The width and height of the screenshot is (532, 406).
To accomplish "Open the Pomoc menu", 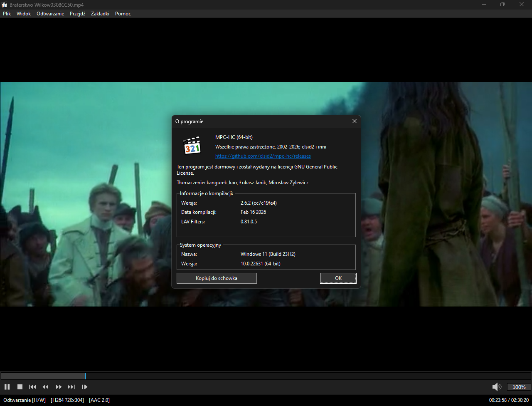I will click(123, 14).
